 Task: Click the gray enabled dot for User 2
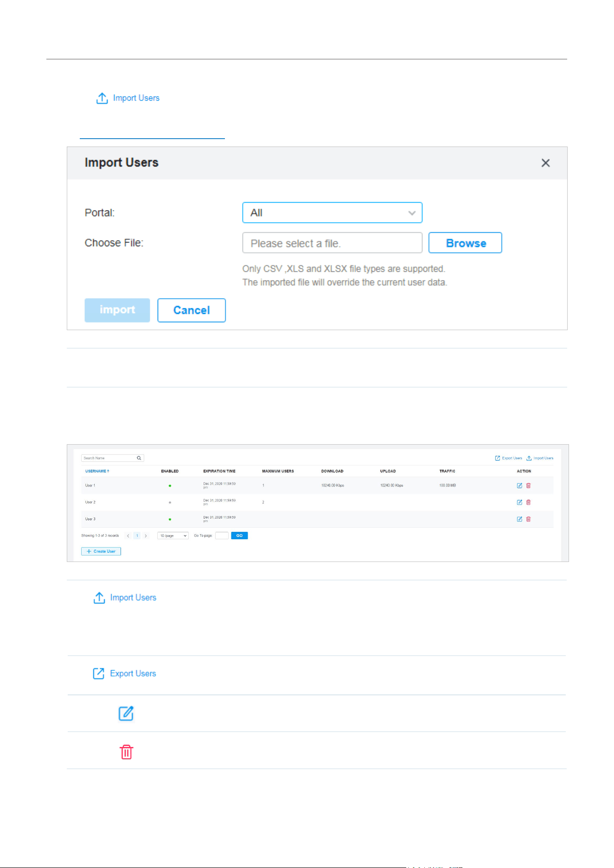170,502
